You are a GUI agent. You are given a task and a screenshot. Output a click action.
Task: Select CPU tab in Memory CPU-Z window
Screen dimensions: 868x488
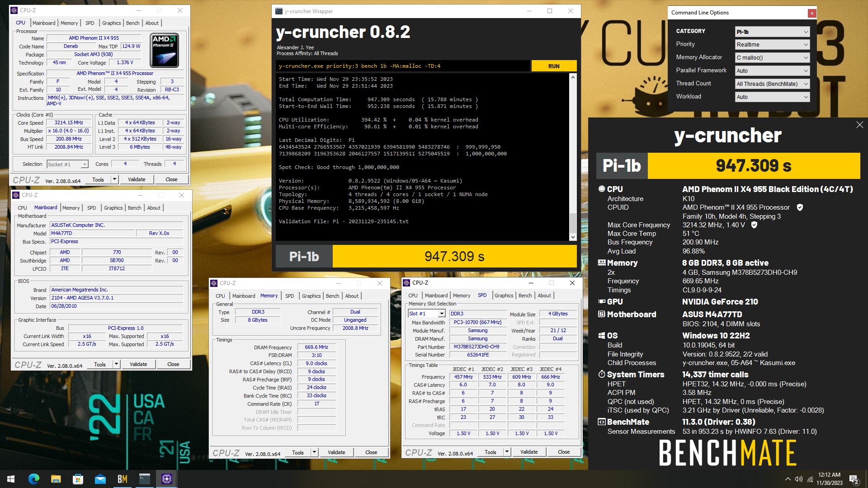coord(220,296)
